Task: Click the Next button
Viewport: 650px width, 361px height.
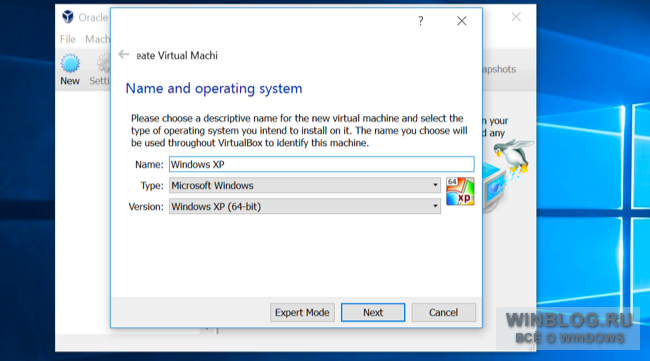Action: tap(373, 313)
